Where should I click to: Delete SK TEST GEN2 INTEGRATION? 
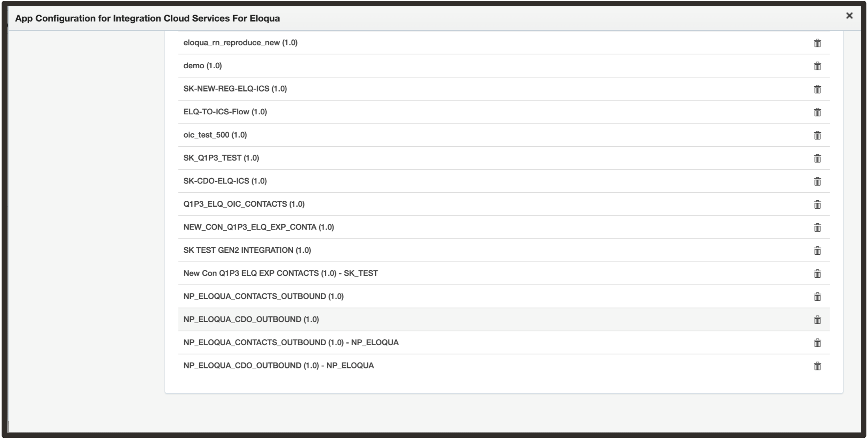click(x=817, y=250)
